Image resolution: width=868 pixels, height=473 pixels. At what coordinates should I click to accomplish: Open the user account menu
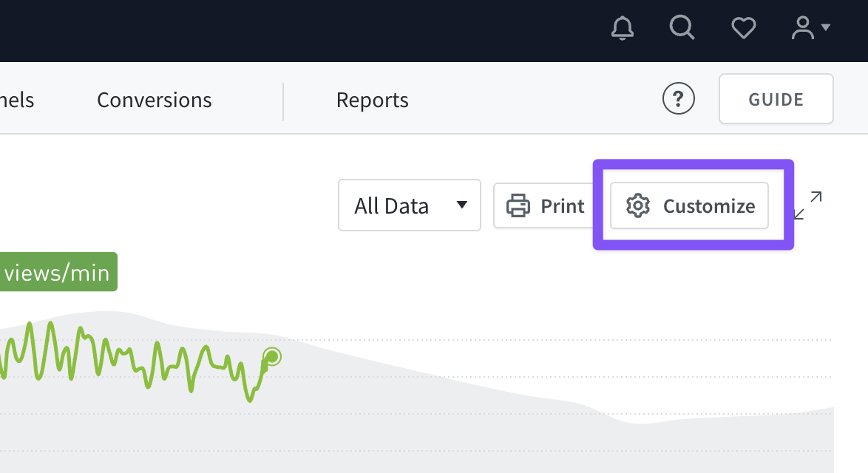(810, 27)
